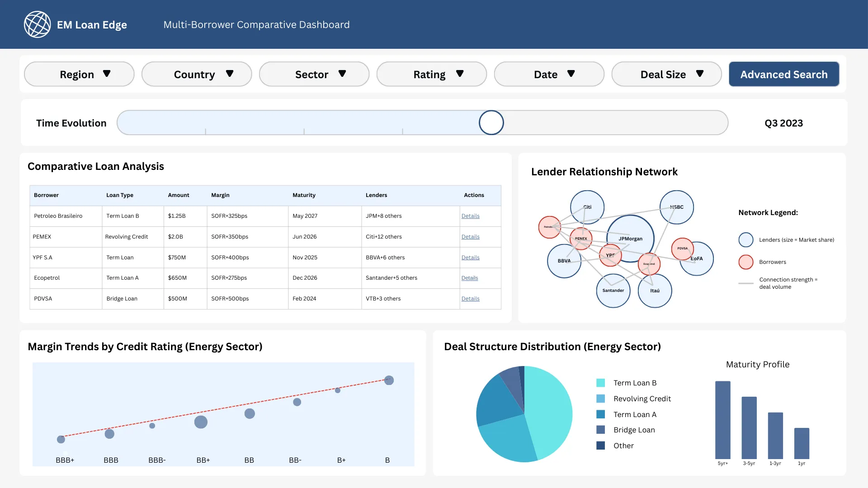Expand the Date filter dropdown
This screenshot has width=868, height=488.
coord(549,74)
